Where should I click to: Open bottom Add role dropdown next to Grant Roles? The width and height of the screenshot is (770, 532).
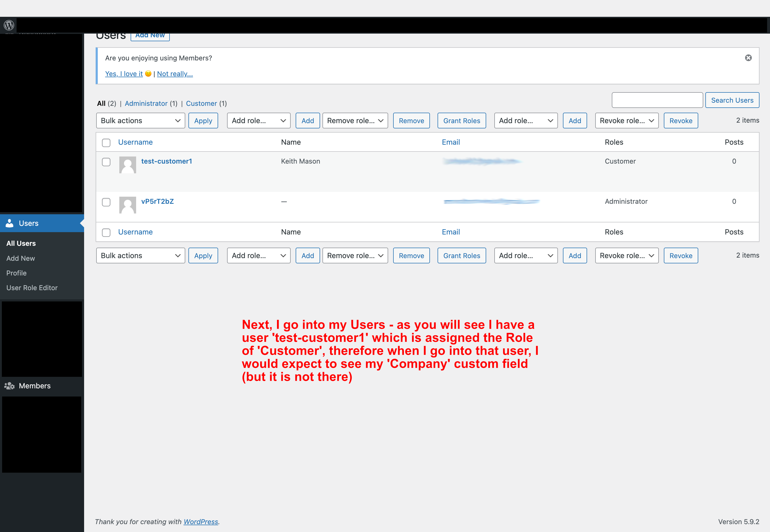point(526,256)
